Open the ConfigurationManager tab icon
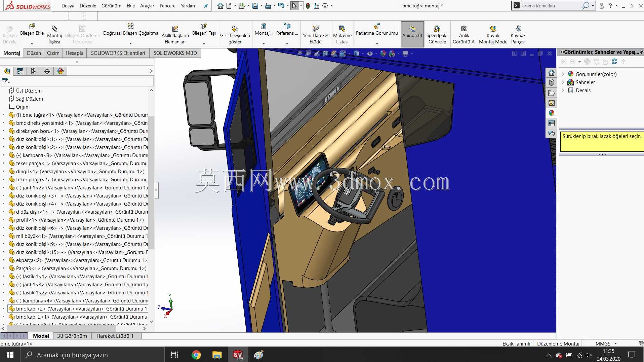644x362 pixels. click(34, 71)
